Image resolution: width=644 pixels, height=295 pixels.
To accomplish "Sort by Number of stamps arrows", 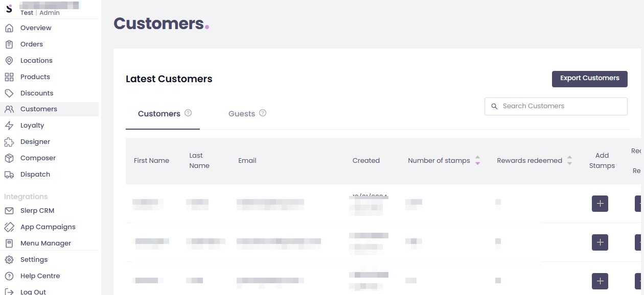I will pyautogui.click(x=477, y=160).
